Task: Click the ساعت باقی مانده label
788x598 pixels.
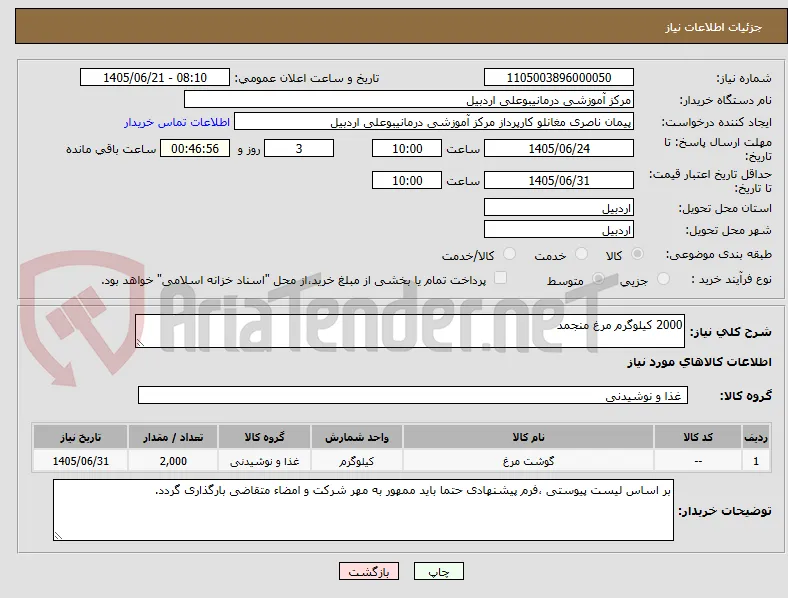Action: click(x=111, y=149)
